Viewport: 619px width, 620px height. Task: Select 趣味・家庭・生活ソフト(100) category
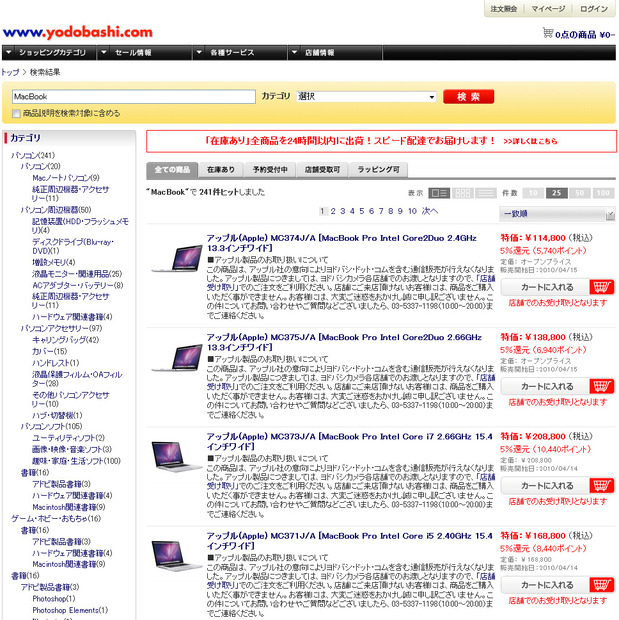click(76, 461)
